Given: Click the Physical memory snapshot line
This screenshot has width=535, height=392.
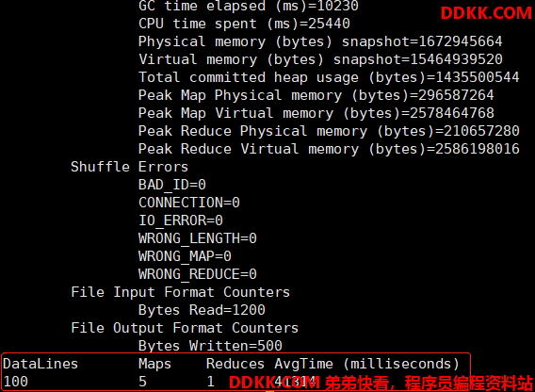Looking at the screenshot, I should (x=320, y=41).
